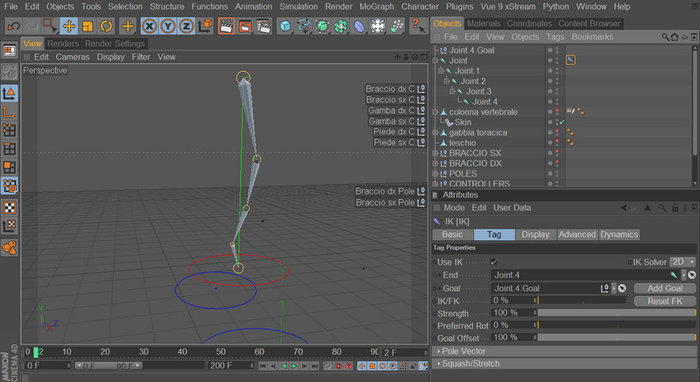Adjust the Strength slider
The width and height of the screenshot is (700, 382).
pos(617,313)
